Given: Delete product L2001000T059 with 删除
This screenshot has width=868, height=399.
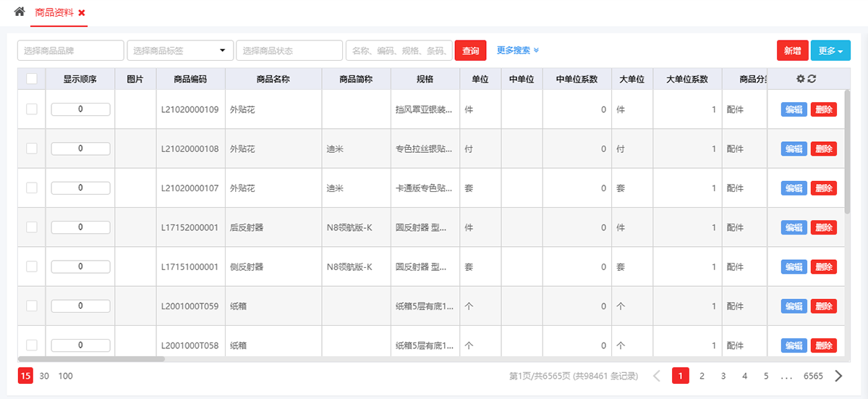Looking at the screenshot, I should click(824, 306).
